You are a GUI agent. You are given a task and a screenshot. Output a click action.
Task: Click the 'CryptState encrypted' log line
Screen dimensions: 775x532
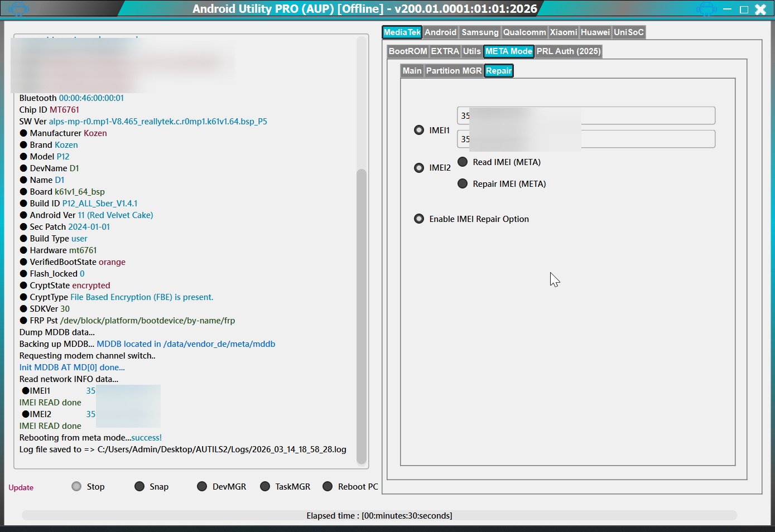tap(65, 286)
